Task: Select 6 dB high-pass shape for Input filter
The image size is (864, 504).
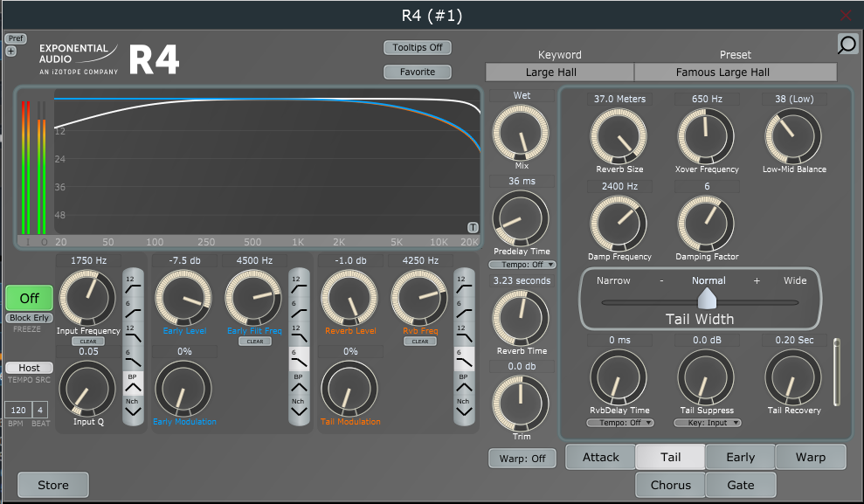Action: pos(133,308)
